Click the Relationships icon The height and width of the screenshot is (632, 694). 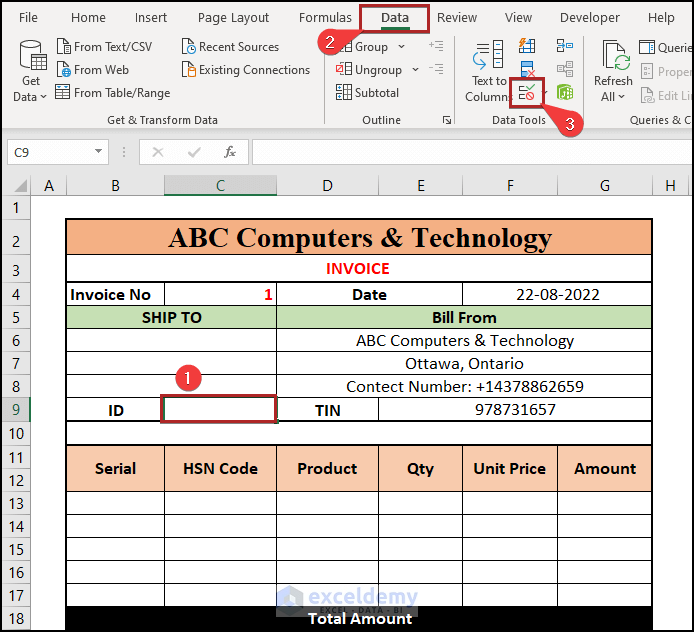(565, 69)
